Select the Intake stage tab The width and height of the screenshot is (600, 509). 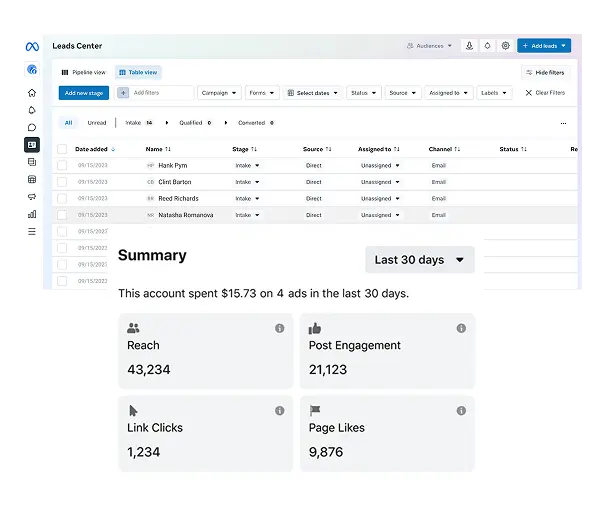pyautogui.click(x=139, y=123)
